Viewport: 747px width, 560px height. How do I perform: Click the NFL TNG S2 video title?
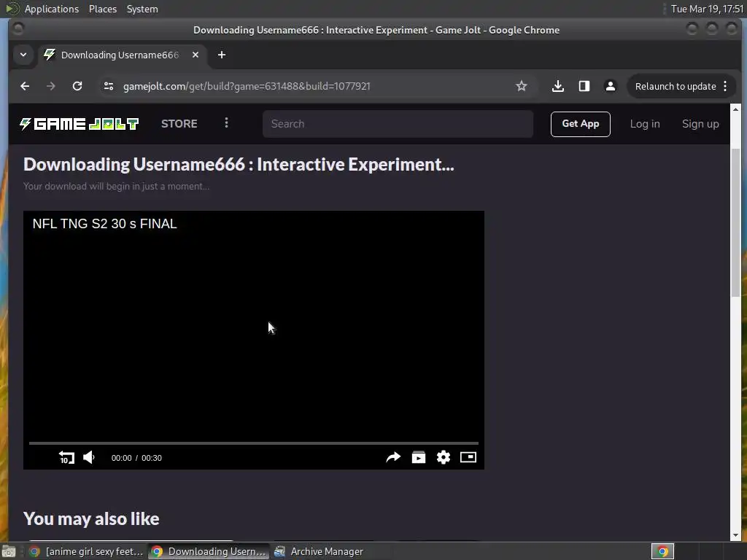[x=104, y=224]
